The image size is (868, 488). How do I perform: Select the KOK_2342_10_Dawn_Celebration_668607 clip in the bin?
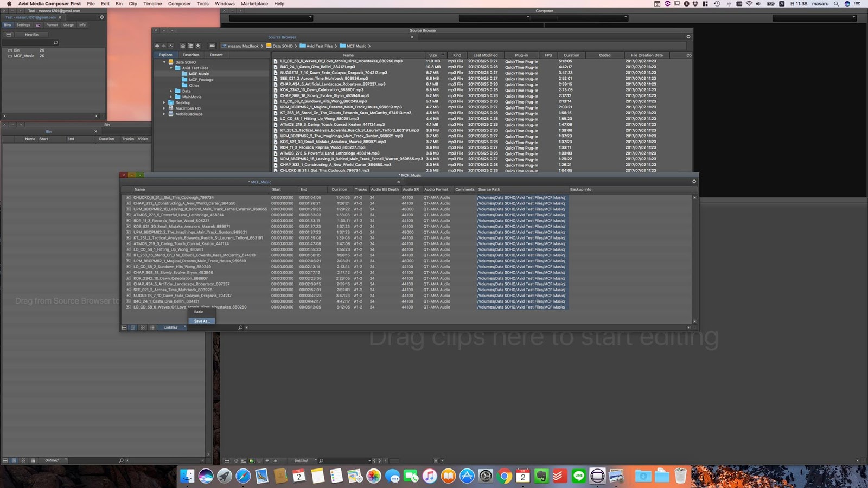coord(171,279)
